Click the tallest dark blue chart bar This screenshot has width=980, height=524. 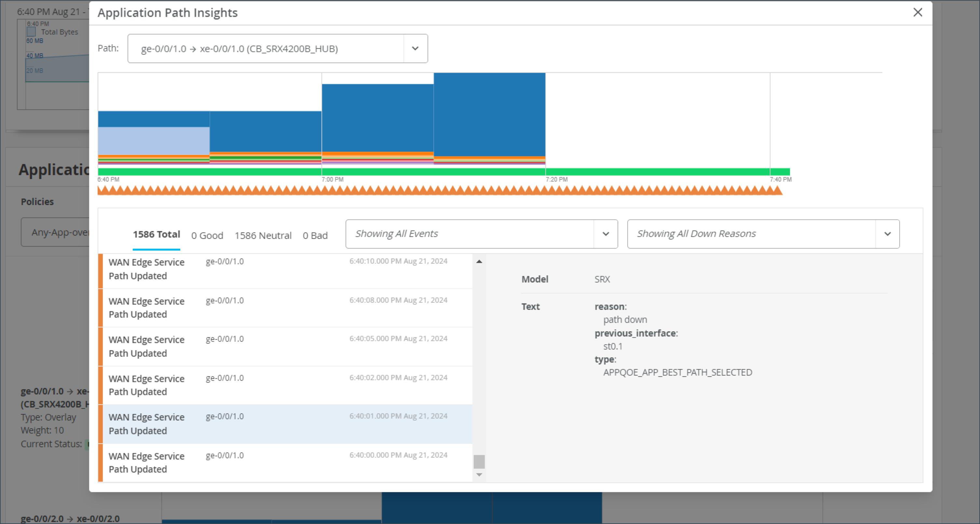pyautogui.click(x=489, y=114)
